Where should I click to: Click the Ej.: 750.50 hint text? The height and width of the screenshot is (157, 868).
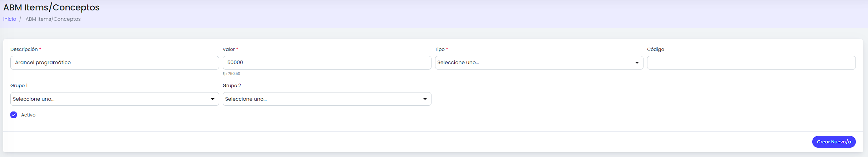231,73
